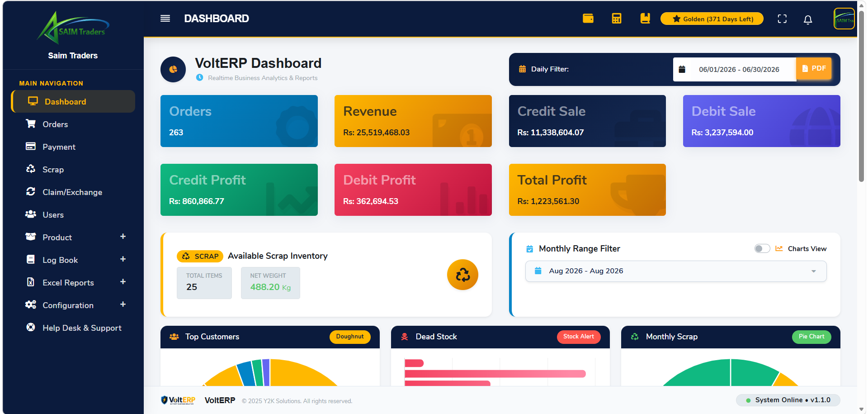
Task: Click the Configuration gears icon
Action: [31, 305]
